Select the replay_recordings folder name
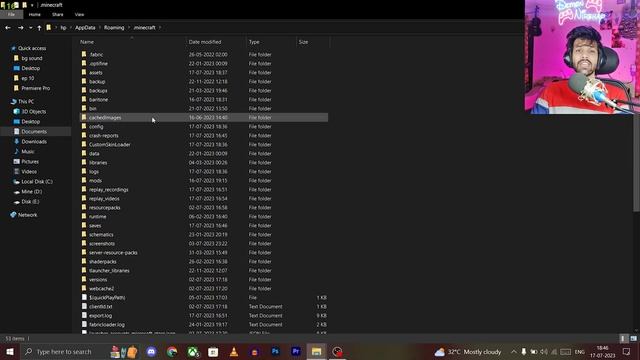 (109, 190)
